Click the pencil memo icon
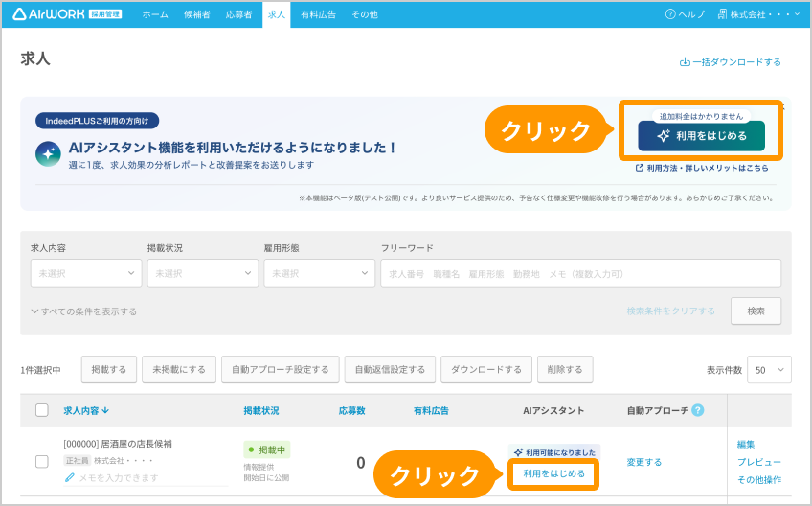 point(69,477)
